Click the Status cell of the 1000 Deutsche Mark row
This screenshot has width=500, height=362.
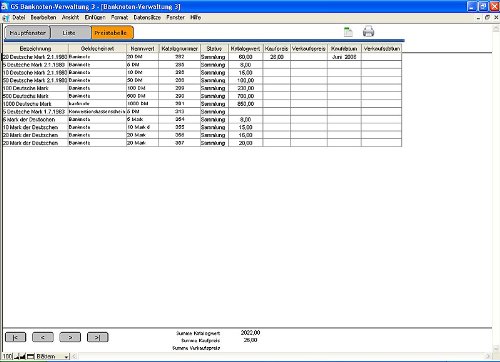(x=214, y=104)
